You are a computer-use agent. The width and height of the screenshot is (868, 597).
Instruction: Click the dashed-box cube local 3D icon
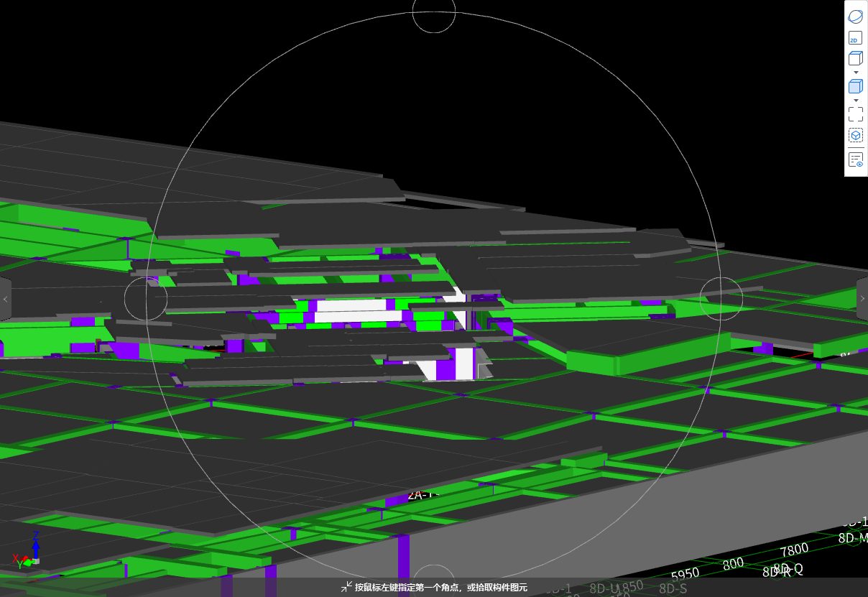855,135
